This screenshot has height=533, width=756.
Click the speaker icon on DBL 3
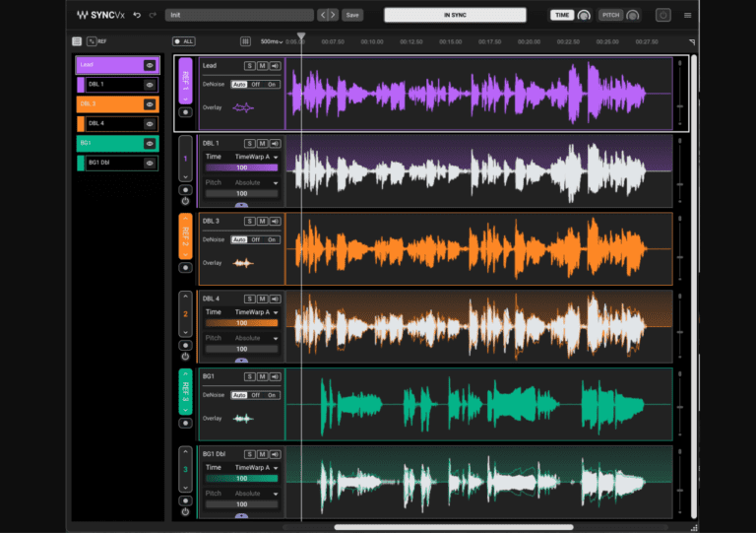pos(274,222)
